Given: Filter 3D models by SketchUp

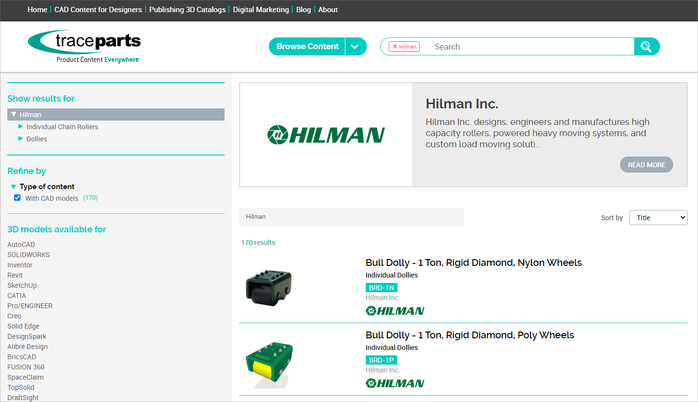Looking at the screenshot, I should [x=22, y=285].
